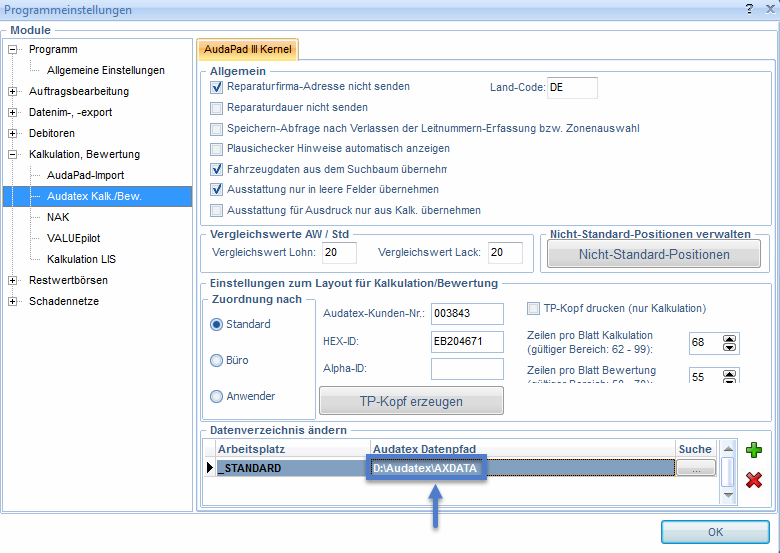780x553 pixels.
Task: Select Kalkulation, Bewertung tree label
Action: pos(84,155)
